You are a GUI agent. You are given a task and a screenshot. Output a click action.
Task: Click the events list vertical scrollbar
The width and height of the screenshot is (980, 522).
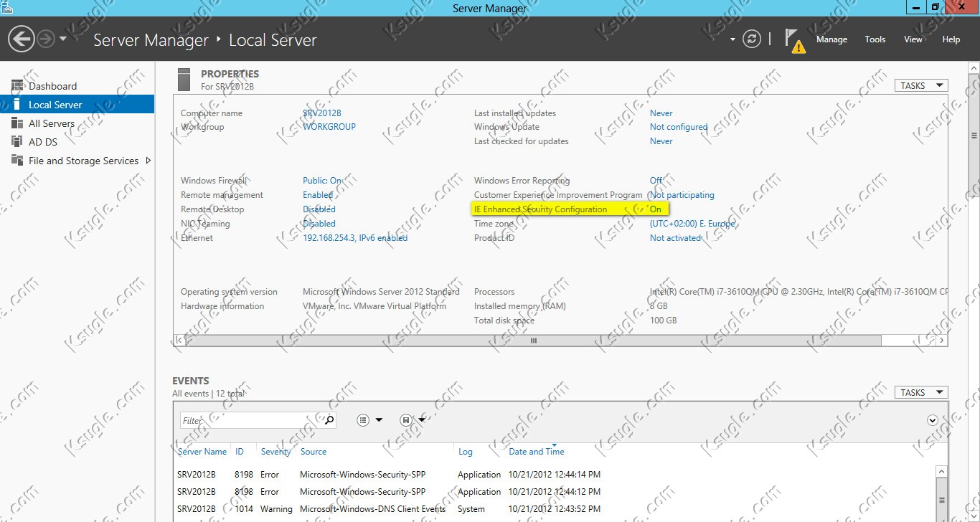pos(942,499)
